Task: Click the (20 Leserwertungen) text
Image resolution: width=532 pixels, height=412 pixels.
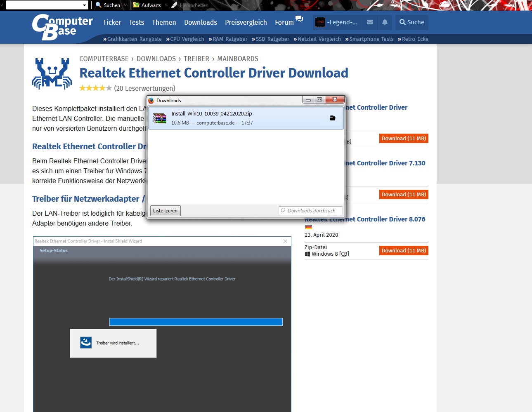Action: [x=144, y=88]
